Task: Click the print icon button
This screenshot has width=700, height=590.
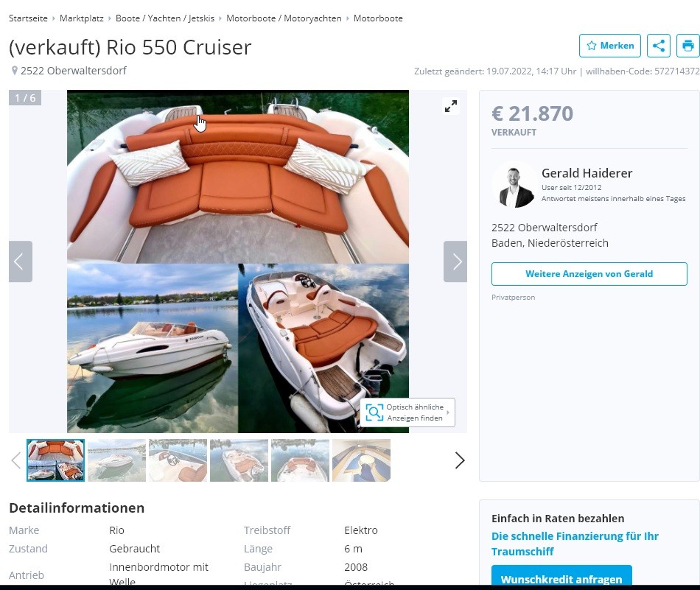Action: [x=688, y=46]
